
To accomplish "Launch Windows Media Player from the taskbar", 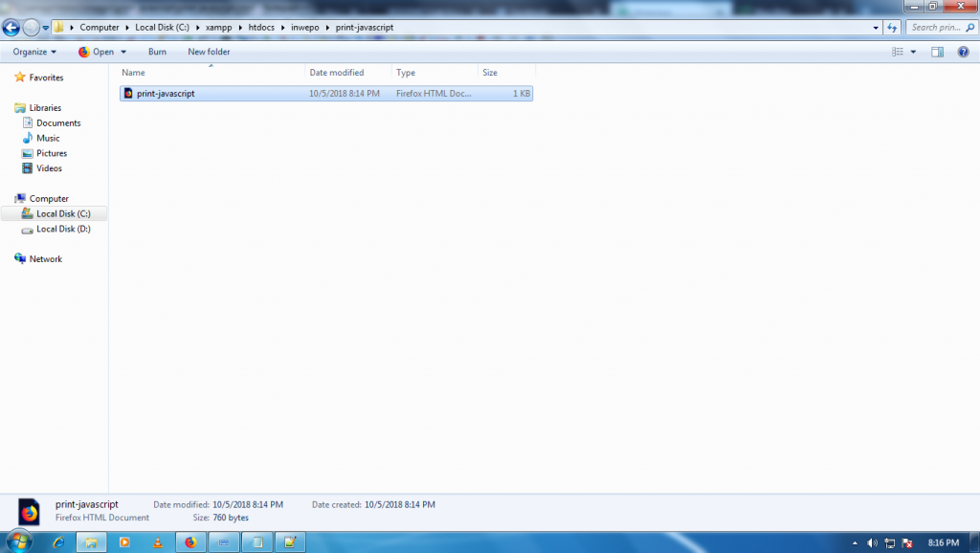I will tap(124, 542).
